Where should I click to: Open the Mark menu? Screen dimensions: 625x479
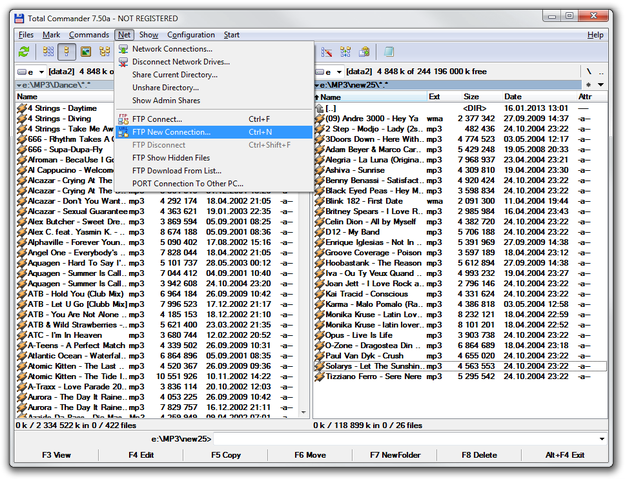pos(51,35)
